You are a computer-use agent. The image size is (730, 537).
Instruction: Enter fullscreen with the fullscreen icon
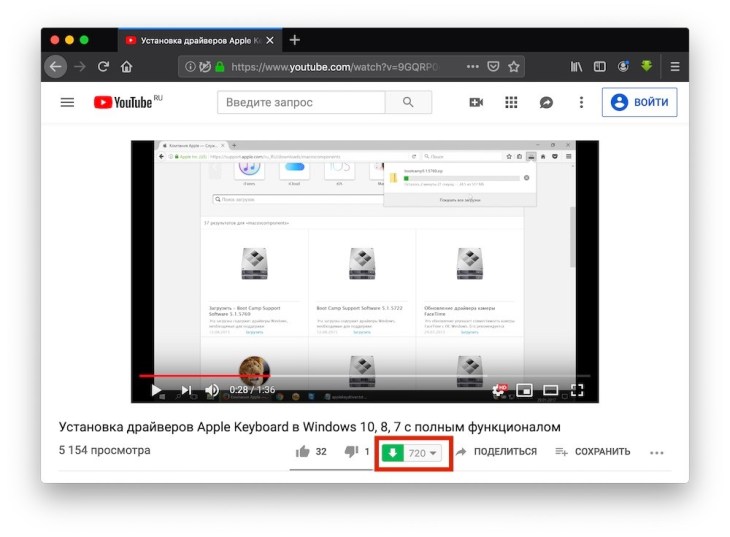click(x=577, y=390)
